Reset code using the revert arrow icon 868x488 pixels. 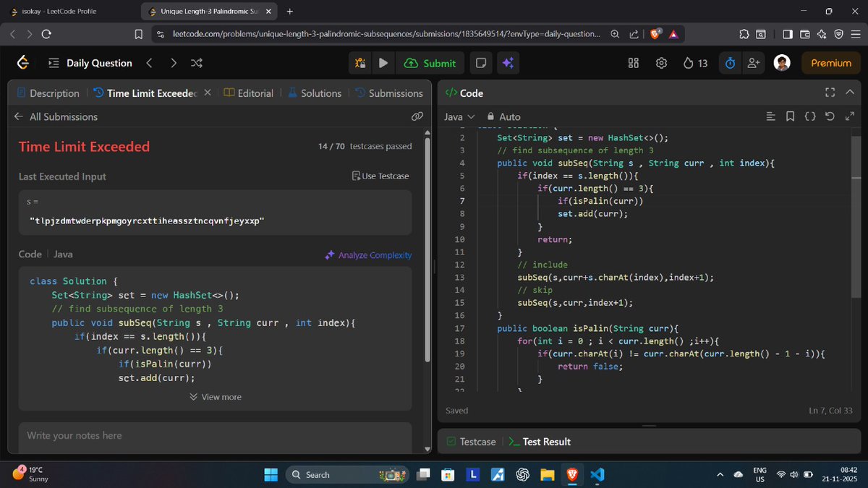tap(829, 116)
